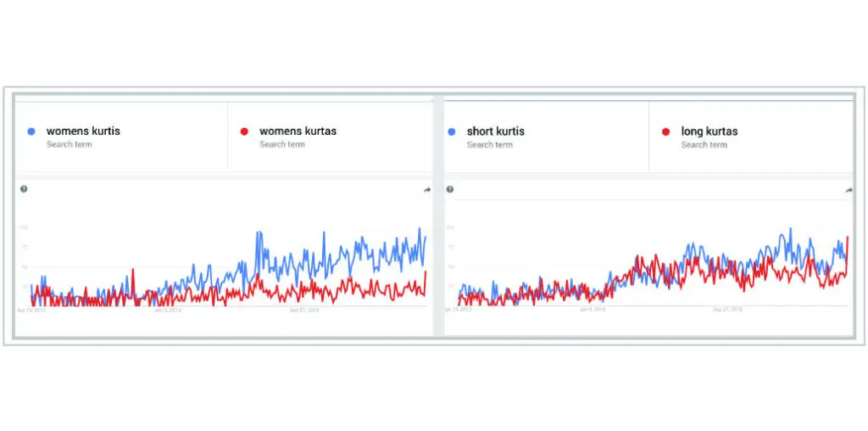
Task: Click the Sep 27 date label on short kurtis chart
Action: (726, 311)
